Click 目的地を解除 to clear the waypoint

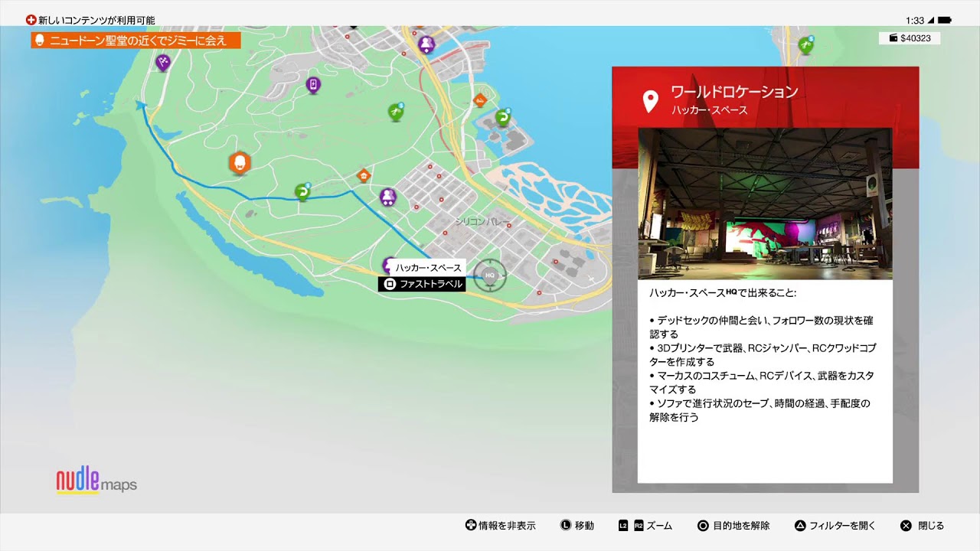pos(733,526)
